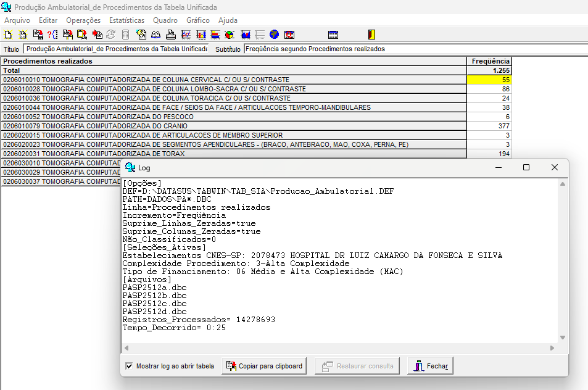
Task: Click in the Subtítulo input field
Action: click(x=415, y=49)
